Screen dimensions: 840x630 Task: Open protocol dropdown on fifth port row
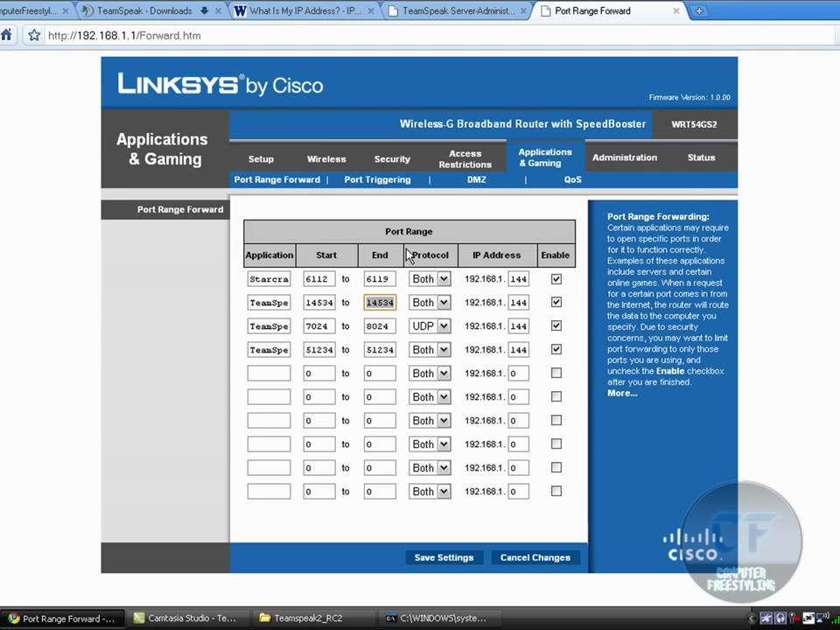tap(430, 373)
